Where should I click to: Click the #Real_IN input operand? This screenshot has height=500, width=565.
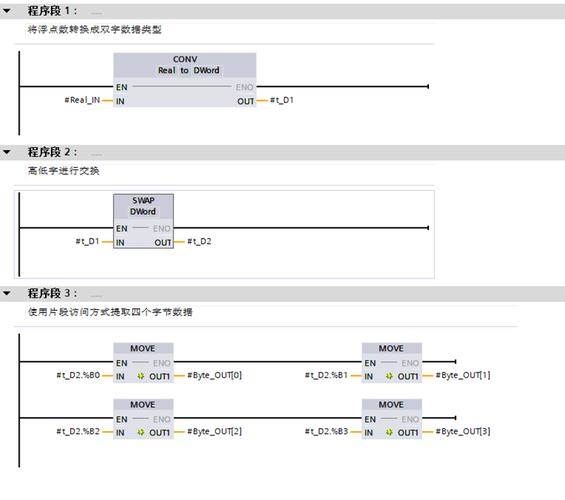tap(82, 100)
